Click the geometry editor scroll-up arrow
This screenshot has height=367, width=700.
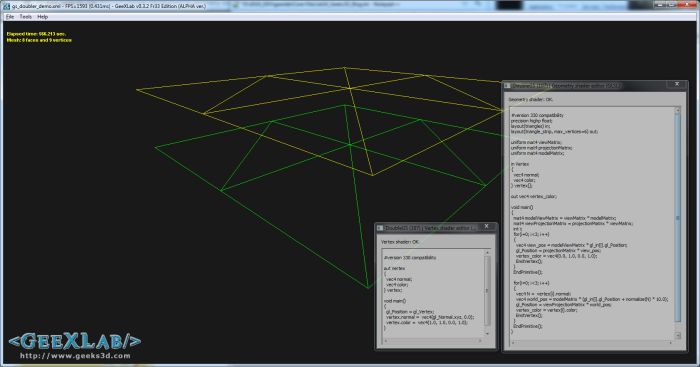point(678,110)
